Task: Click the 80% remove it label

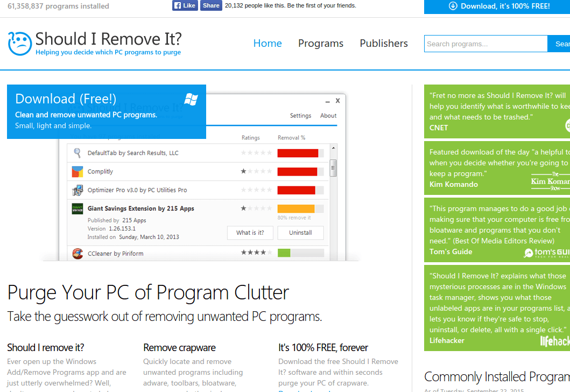Action: click(x=294, y=218)
